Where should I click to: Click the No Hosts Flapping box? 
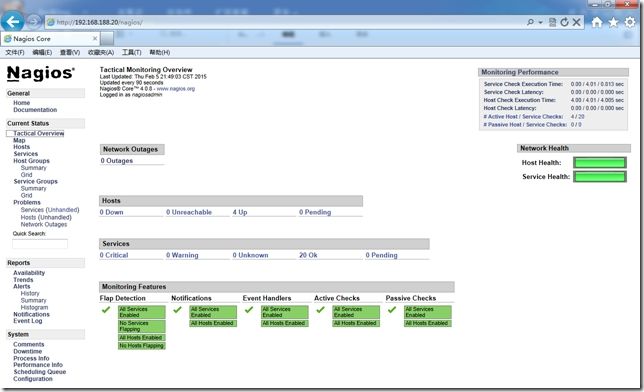point(142,346)
